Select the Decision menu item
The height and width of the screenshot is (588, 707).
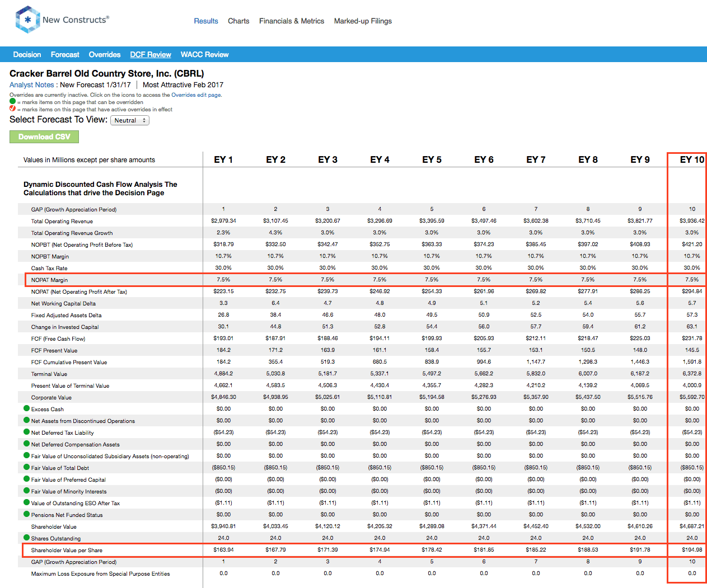(27, 55)
